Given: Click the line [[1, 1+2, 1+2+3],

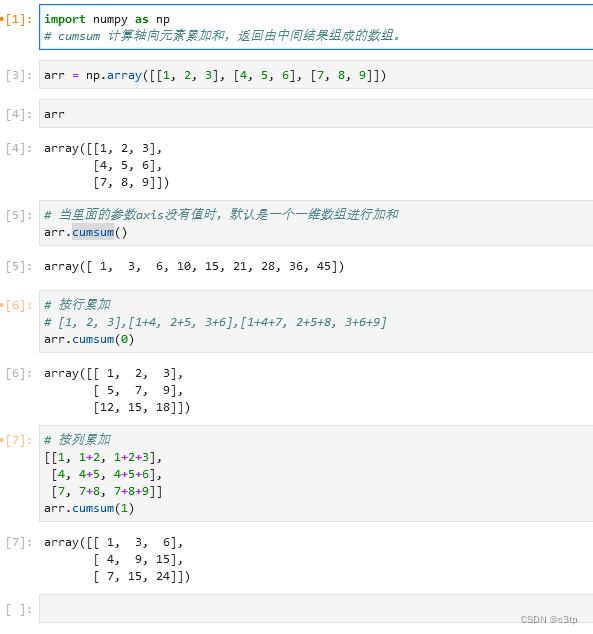Looking at the screenshot, I should 103,457.
